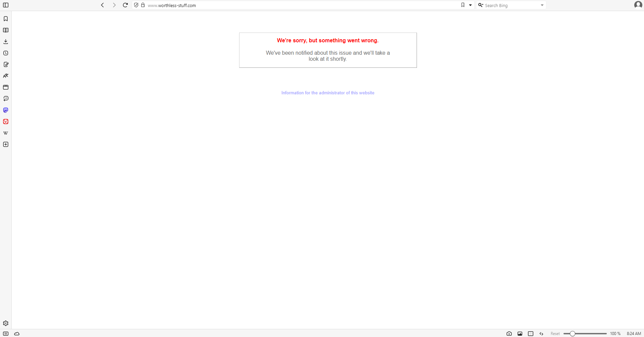Image resolution: width=644 pixels, height=337 pixels.
Task: Click the 'We've been notified' message text
Action: pos(328,56)
